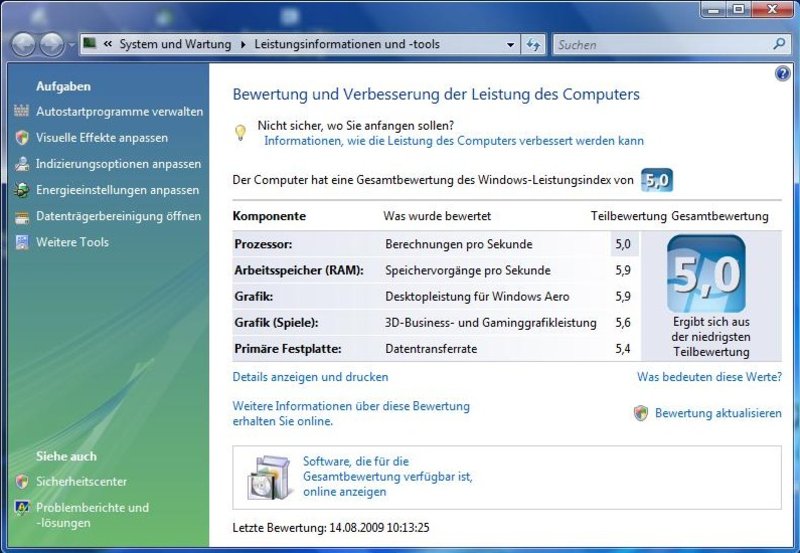Click Primäre Festplatte score 5,4
800x553 pixels.
click(623, 348)
